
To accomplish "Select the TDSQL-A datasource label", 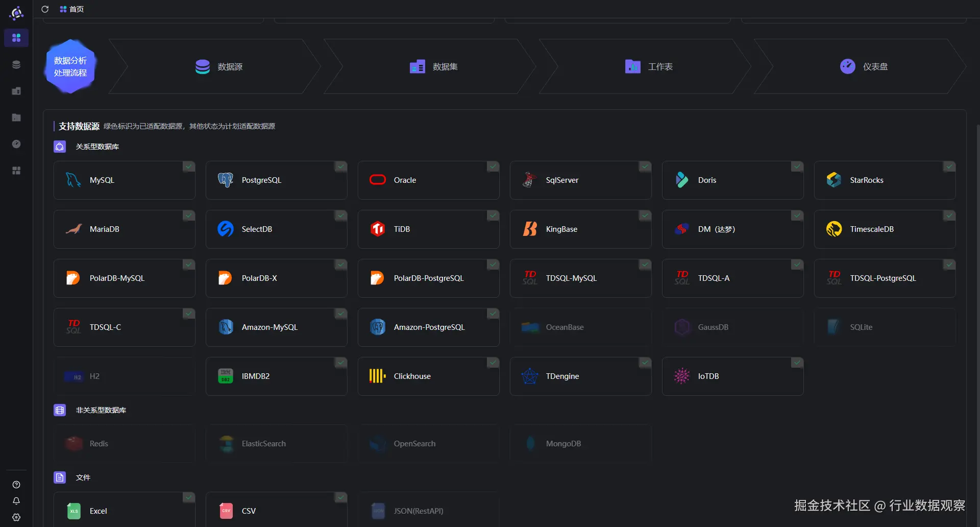I will click(x=714, y=278).
